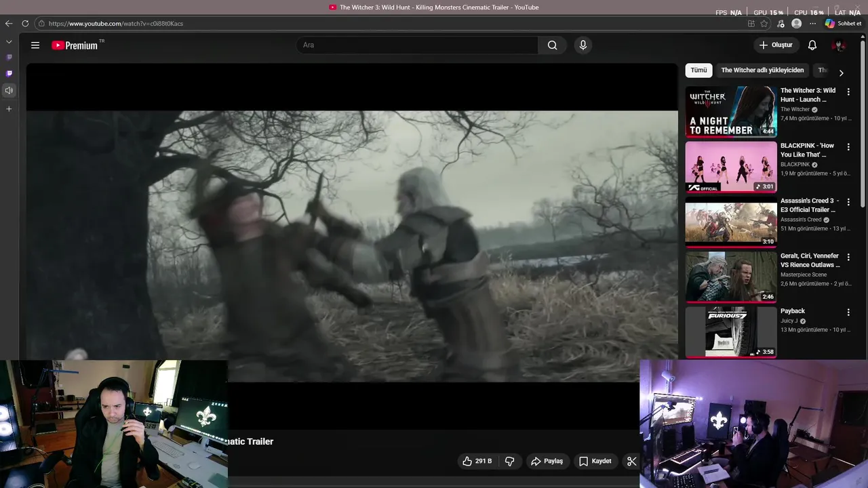This screenshot has height=488, width=868.
Task: Reload the page with the refresh icon
Action: pos(25,23)
